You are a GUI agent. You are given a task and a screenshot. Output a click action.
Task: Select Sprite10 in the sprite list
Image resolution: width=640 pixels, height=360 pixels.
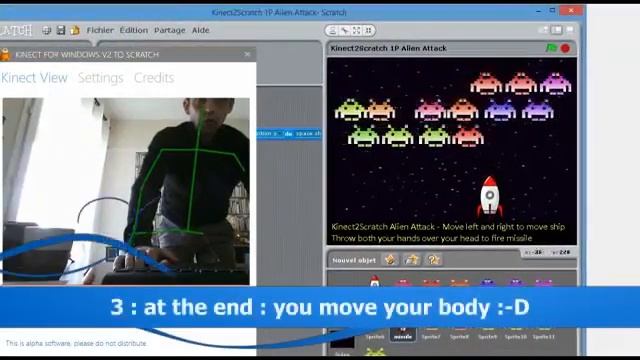(515, 334)
